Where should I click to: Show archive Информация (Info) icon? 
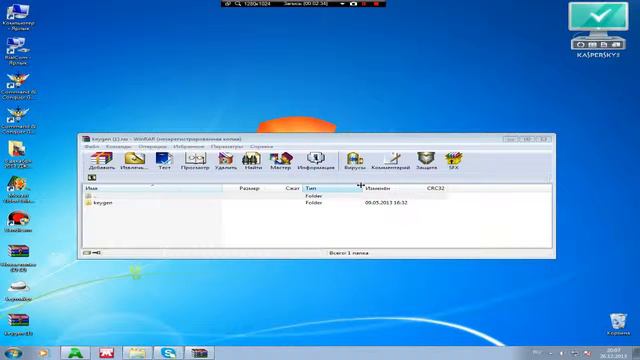click(x=316, y=161)
